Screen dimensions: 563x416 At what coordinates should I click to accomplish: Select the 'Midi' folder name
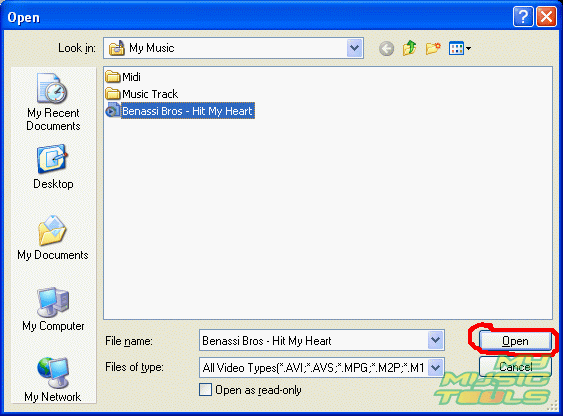click(x=131, y=77)
